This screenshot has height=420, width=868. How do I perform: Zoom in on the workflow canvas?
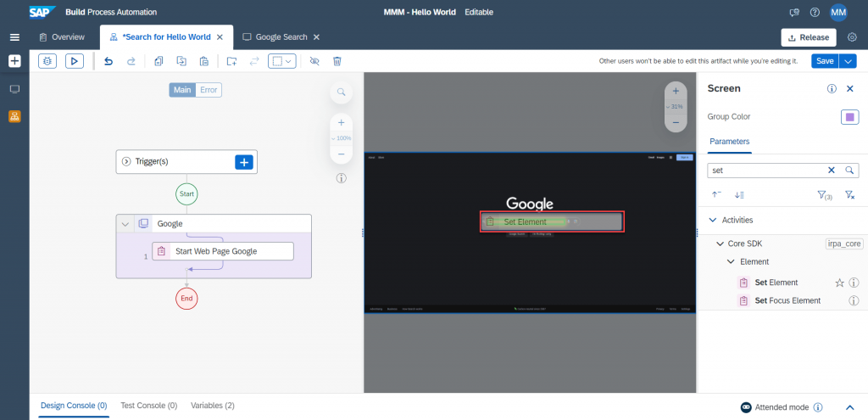pyautogui.click(x=341, y=122)
